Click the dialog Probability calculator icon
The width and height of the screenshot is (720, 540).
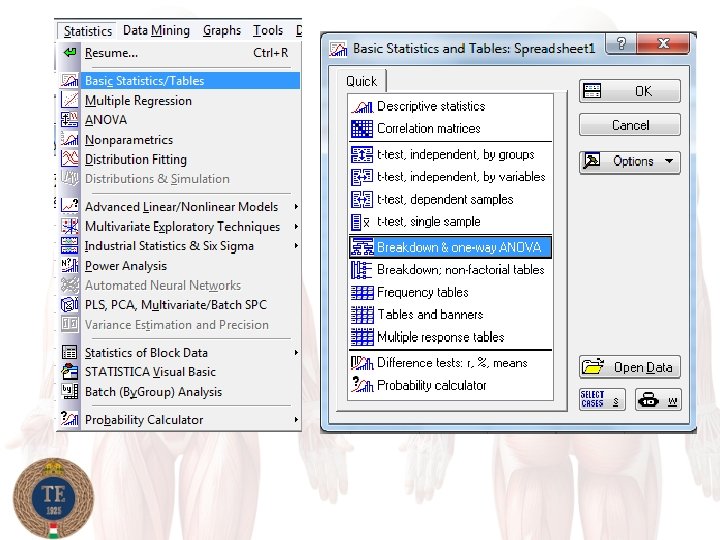[362, 385]
